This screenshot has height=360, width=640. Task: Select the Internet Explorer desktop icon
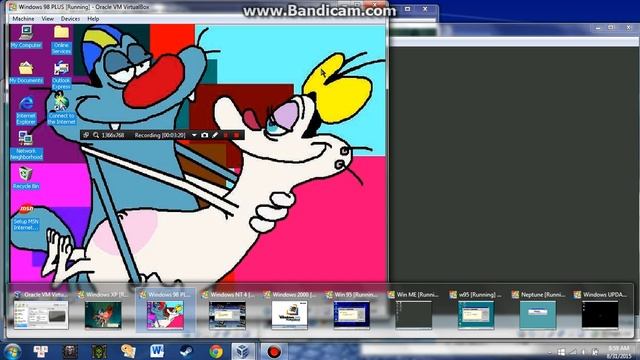[x=26, y=110]
